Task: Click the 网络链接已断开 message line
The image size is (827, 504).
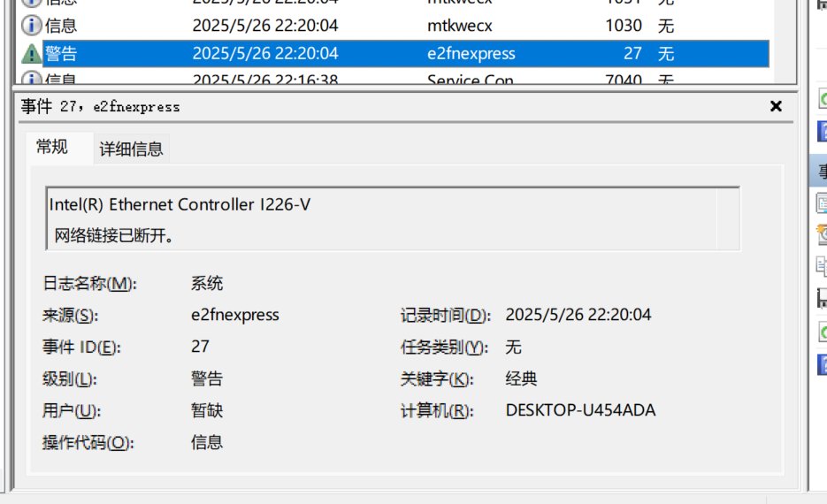Action: 114,235
